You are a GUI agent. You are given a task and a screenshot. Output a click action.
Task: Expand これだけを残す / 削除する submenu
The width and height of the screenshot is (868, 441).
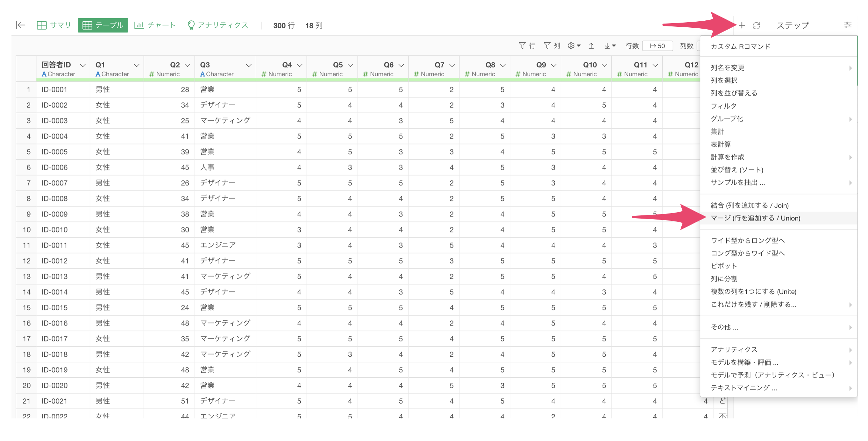tap(779, 304)
